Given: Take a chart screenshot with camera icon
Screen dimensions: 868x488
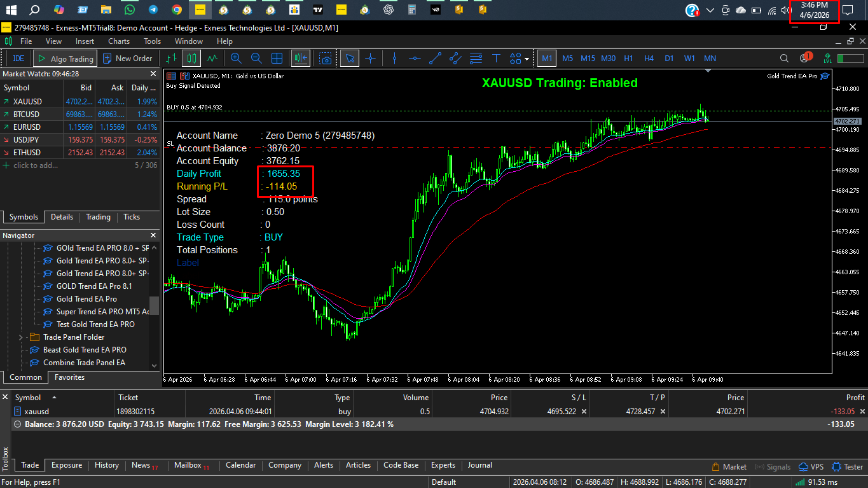Looking at the screenshot, I should point(326,59).
